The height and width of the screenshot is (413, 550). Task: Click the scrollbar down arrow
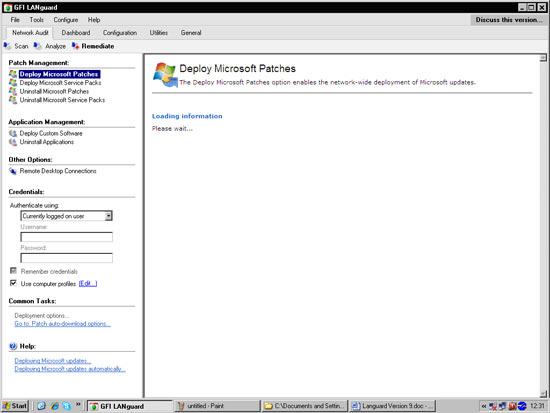point(543,394)
